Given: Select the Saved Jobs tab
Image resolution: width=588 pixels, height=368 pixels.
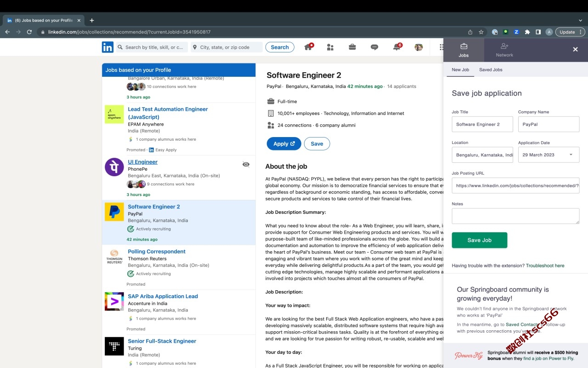Looking at the screenshot, I should coord(491,69).
